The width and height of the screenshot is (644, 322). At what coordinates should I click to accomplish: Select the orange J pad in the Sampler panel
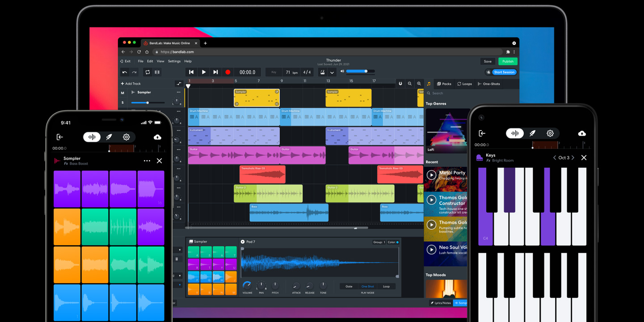pos(231,277)
